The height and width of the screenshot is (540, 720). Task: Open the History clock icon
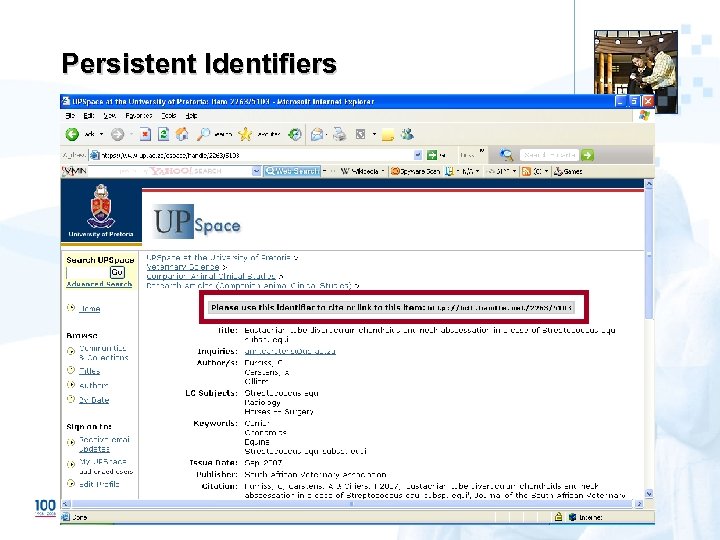click(295, 134)
